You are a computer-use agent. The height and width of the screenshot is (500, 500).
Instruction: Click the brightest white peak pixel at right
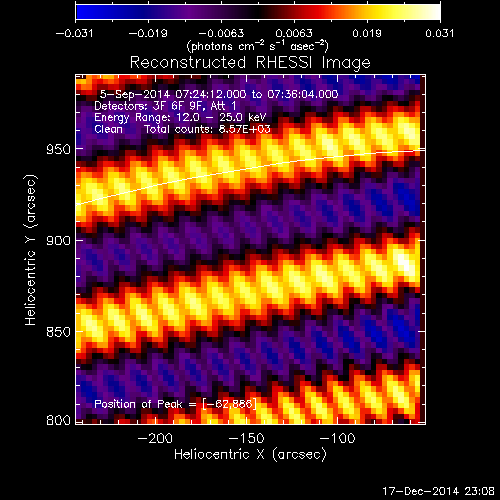[x=404, y=262]
